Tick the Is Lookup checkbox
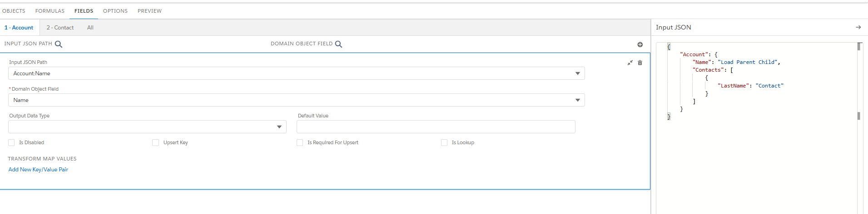This screenshot has height=214, width=868. pos(444,143)
